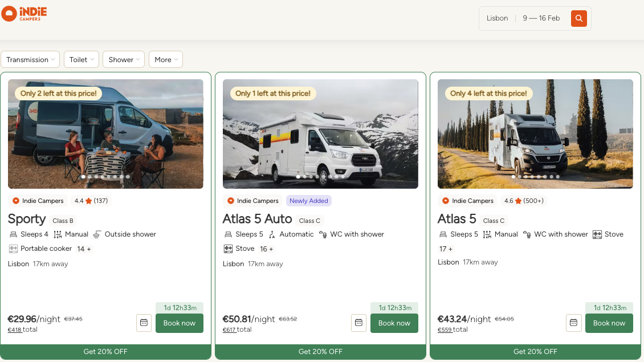This screenshot has height=362, width=644.
Task: Open the Atlas 5 Auto camper photo
Action: click(x=320, y=133)
